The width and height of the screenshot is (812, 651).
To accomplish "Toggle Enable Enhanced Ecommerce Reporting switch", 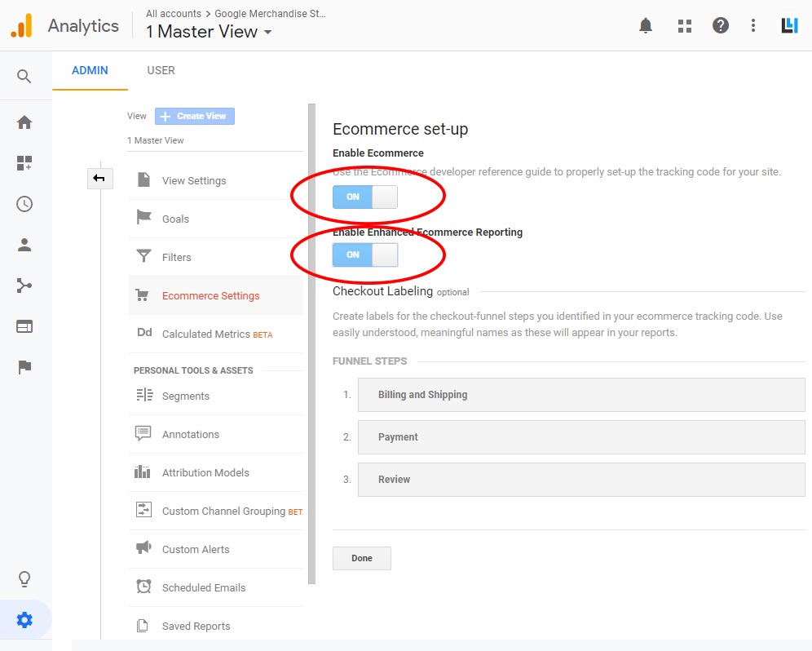I will (364, 255).
